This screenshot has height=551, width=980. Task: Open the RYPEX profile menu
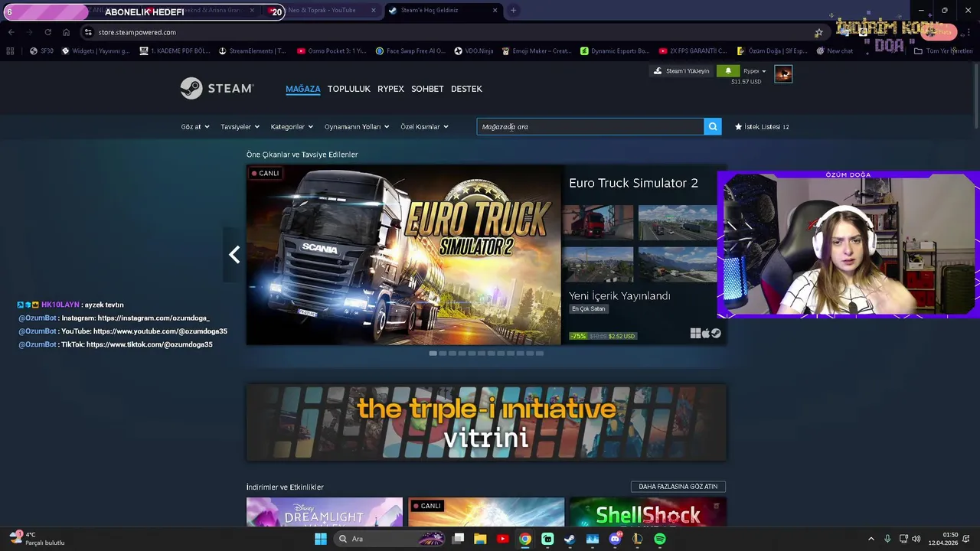pos(390,89)
